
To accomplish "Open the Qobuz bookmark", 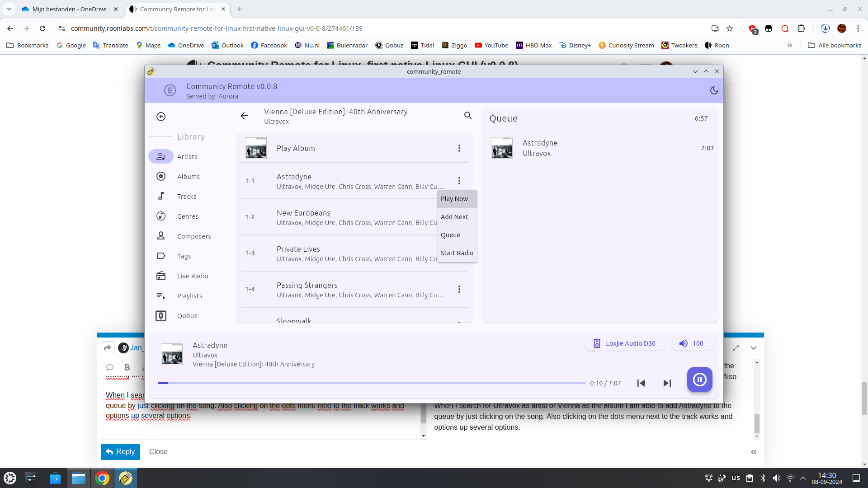I will pos(389,45).
